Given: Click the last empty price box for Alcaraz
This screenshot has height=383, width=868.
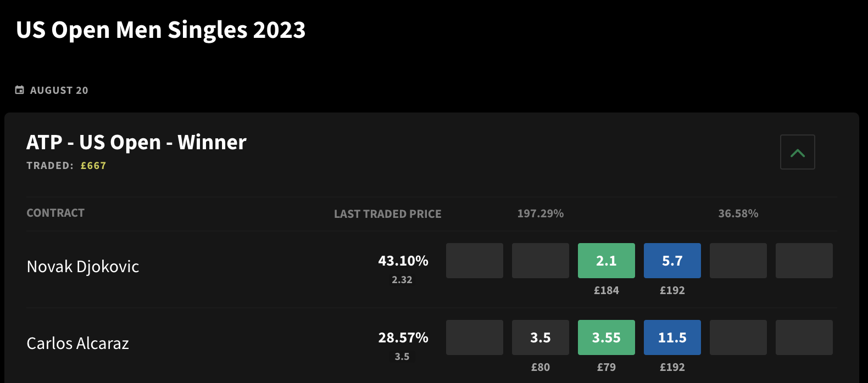Looking at the screenshot, I should (804, 337).
